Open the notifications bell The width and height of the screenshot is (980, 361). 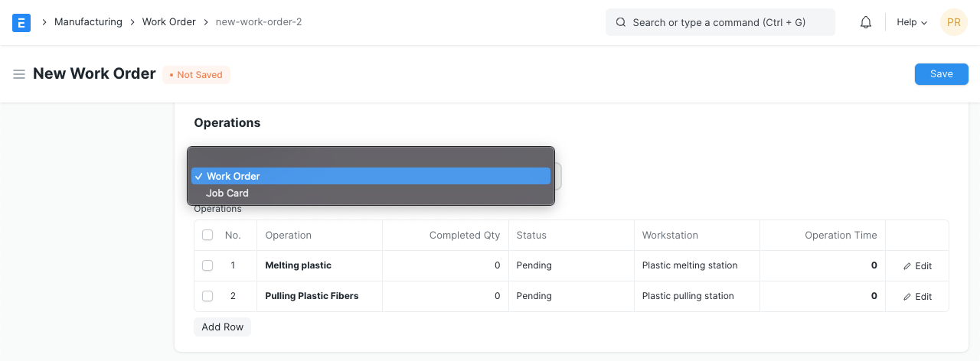tap(866, 22)
